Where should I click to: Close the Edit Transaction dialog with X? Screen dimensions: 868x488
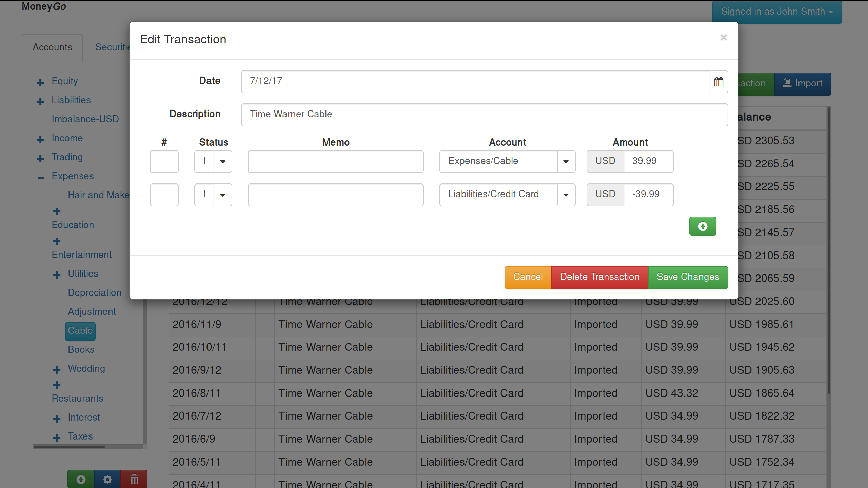[723, 38]
